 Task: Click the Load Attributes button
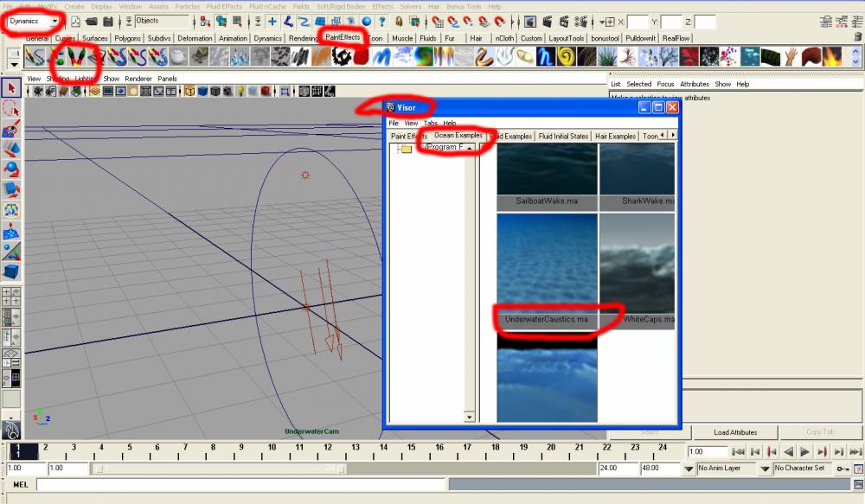pyautogui.click(x=734, y=432)
